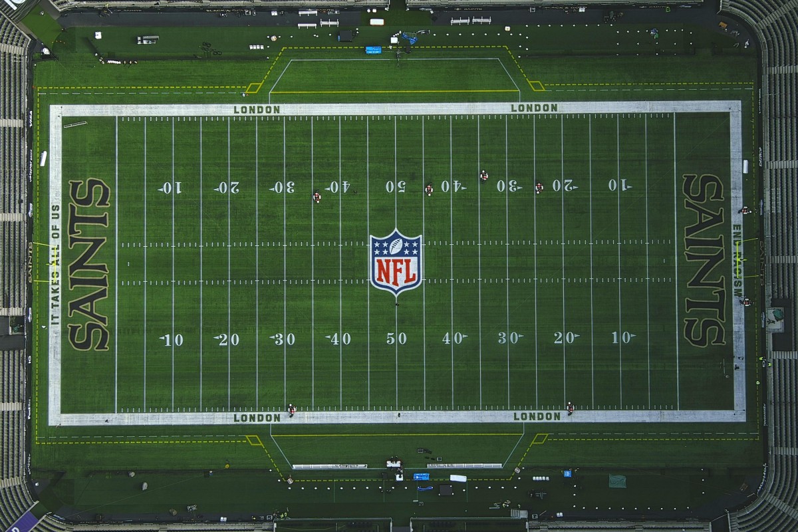Select the red NFL letters on the shield
798x532 pixels.
[396, 270]
